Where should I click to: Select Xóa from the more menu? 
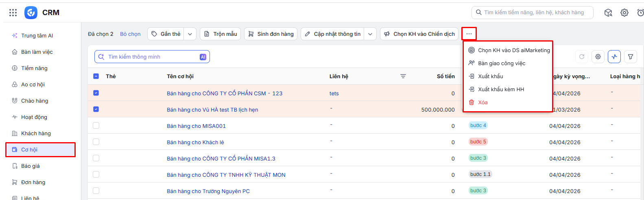tap(509, 102)
